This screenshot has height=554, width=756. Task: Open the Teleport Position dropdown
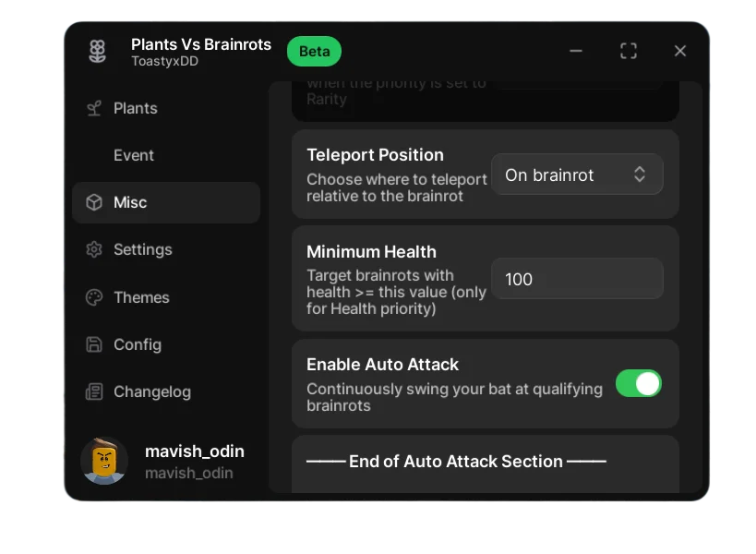tap(576, 175)
